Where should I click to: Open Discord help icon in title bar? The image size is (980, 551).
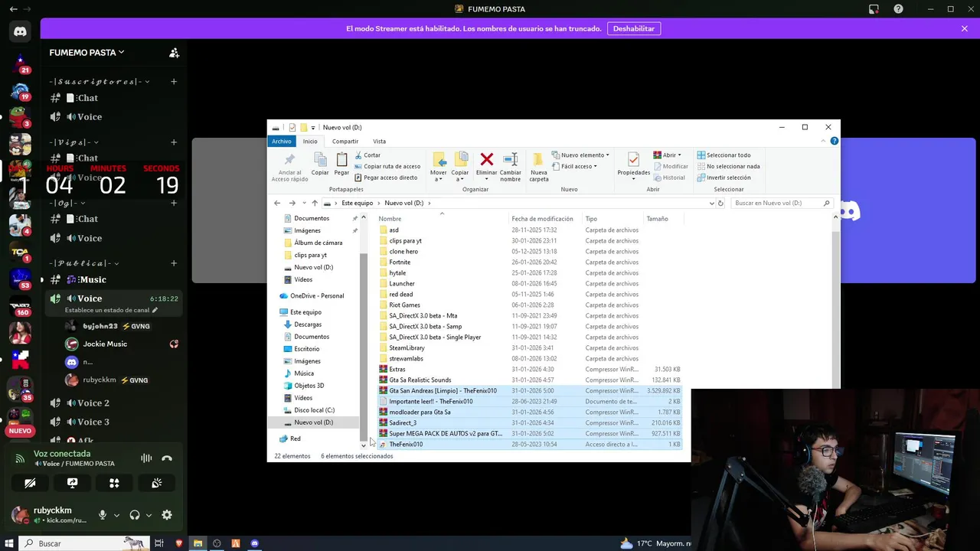click(898, 9)
